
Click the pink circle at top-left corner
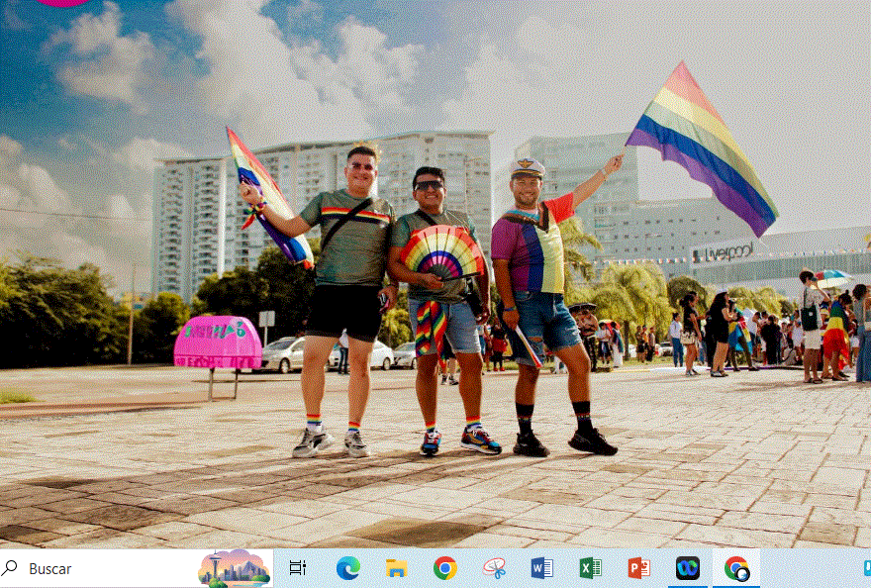[x=63, y=3]
